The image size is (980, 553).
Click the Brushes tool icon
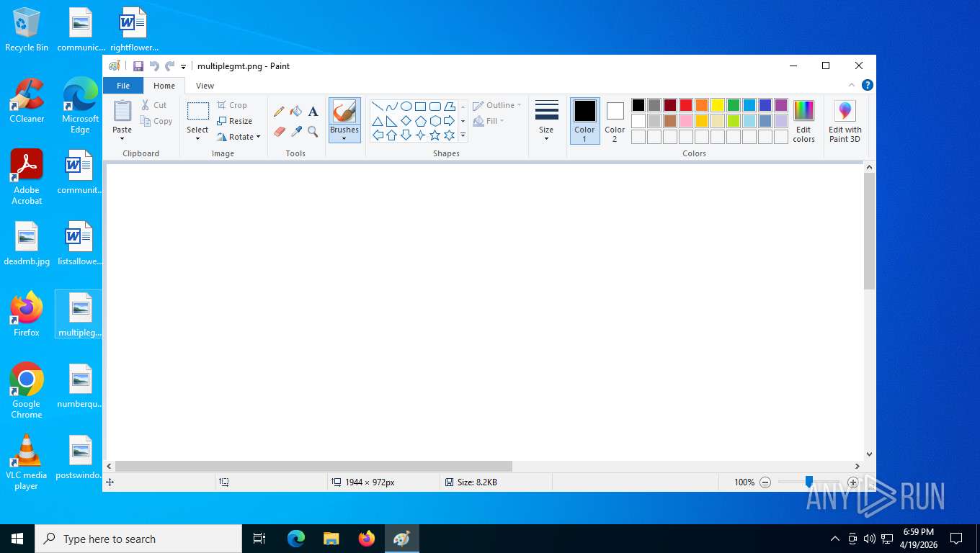point(344,112)
